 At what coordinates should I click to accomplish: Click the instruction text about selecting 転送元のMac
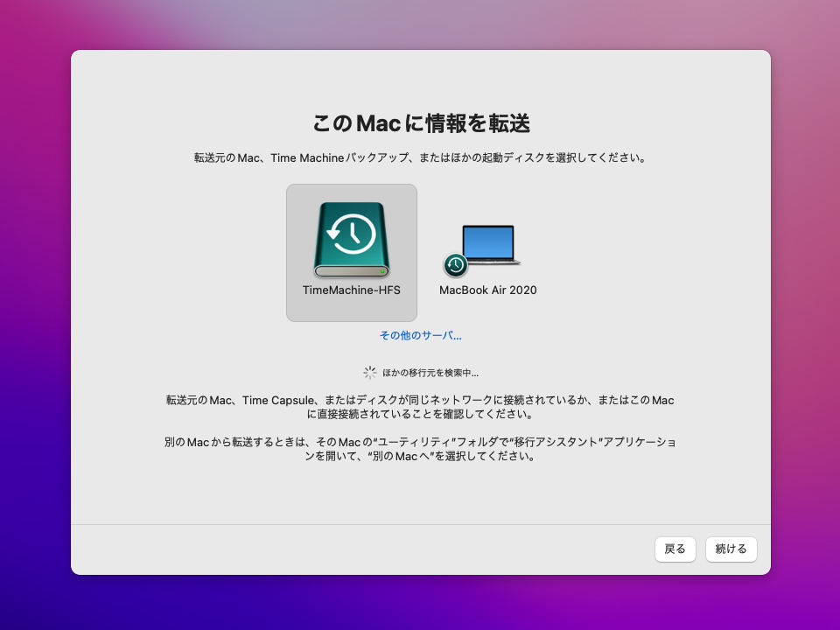421,158
